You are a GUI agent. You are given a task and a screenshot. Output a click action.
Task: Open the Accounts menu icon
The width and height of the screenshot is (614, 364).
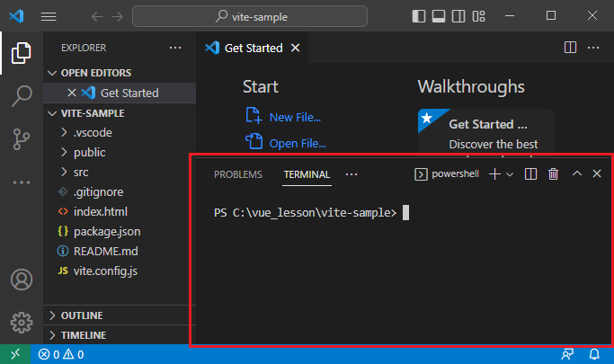21,280
